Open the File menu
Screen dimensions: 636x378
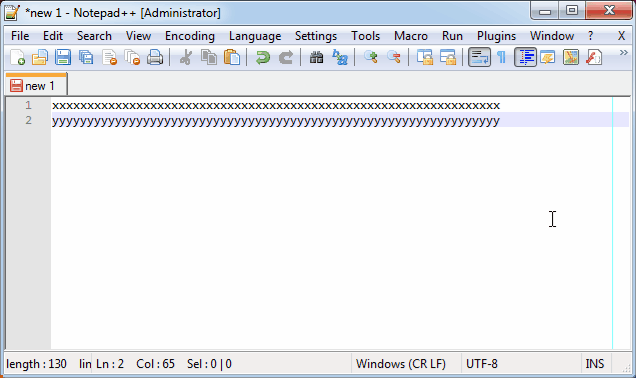(20, 36)
